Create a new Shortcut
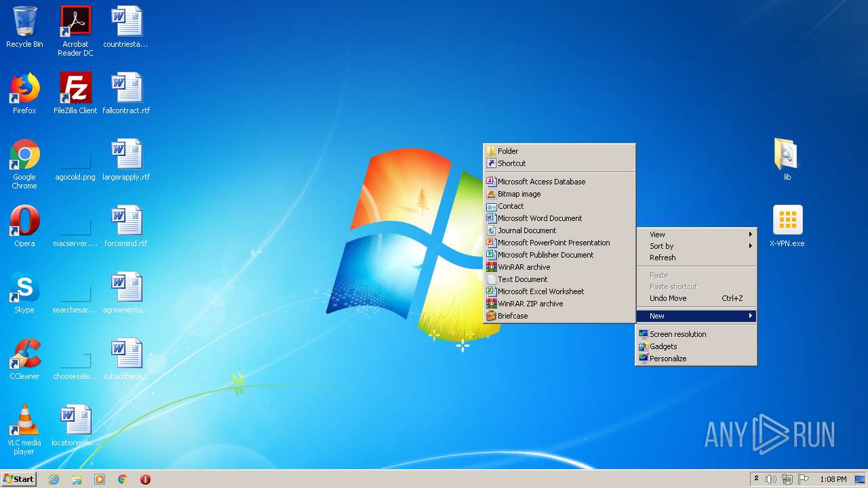This screenshot has height=488, width=868. (x=559, y=163)
